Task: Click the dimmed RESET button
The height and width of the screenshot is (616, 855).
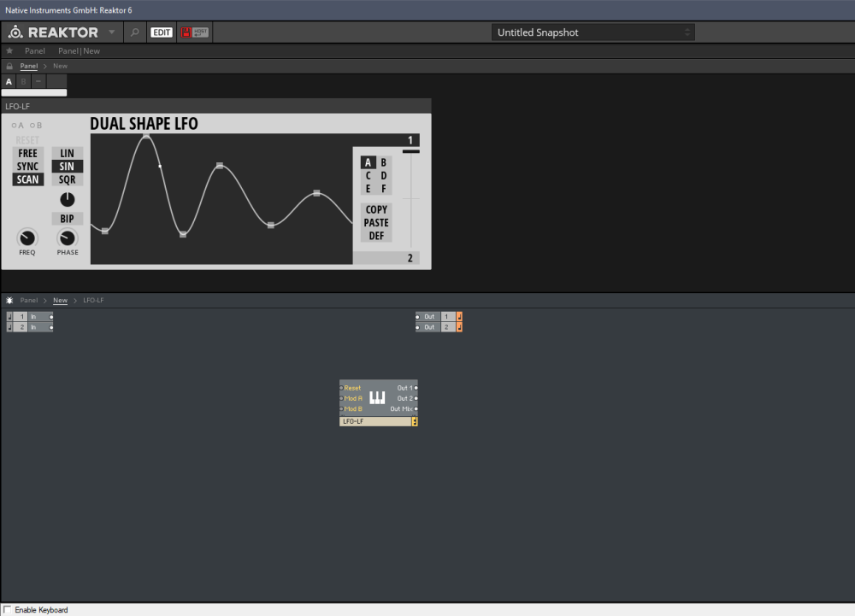Action: coord(27,140)
